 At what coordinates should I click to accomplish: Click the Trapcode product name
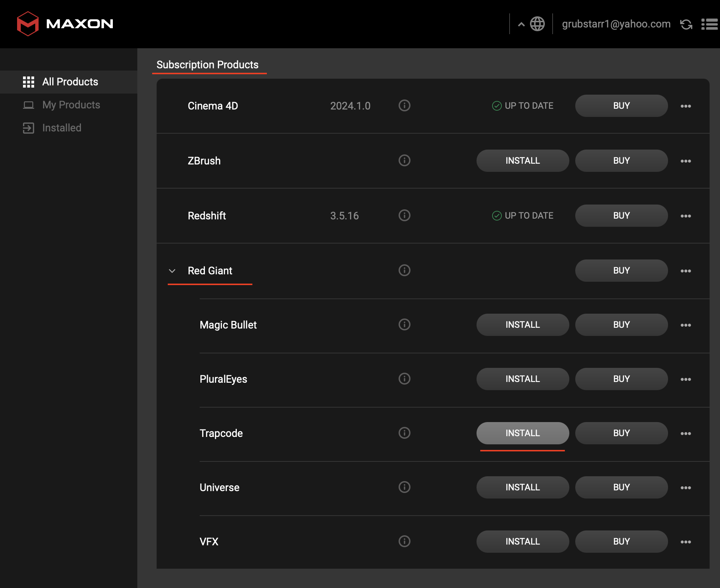click(x=221, y=434)
